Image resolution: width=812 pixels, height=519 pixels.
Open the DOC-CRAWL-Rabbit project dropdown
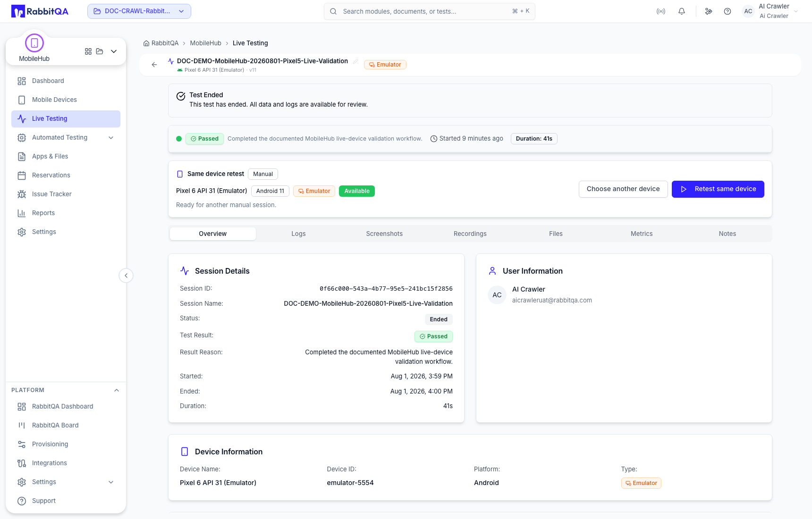(x=139, y=11)
